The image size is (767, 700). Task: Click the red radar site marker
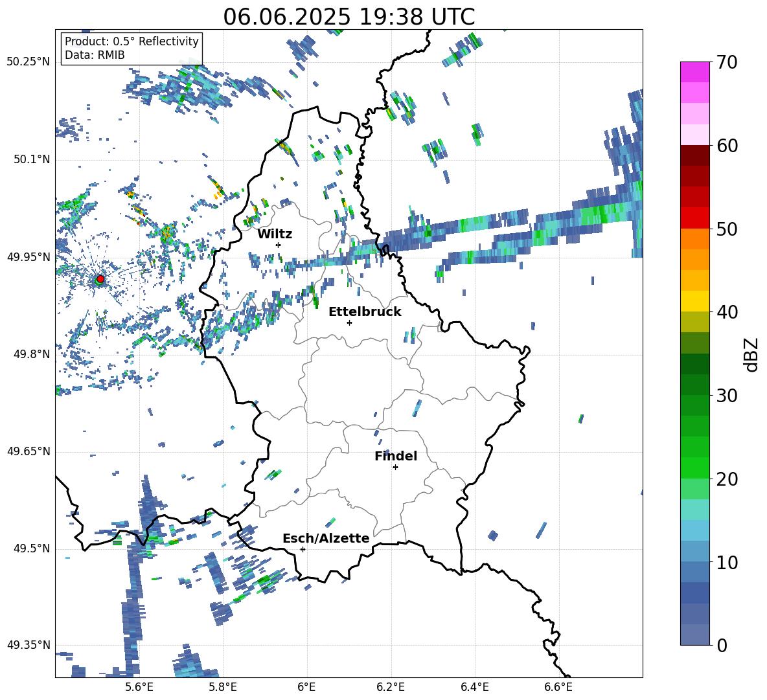click(100, 278)
